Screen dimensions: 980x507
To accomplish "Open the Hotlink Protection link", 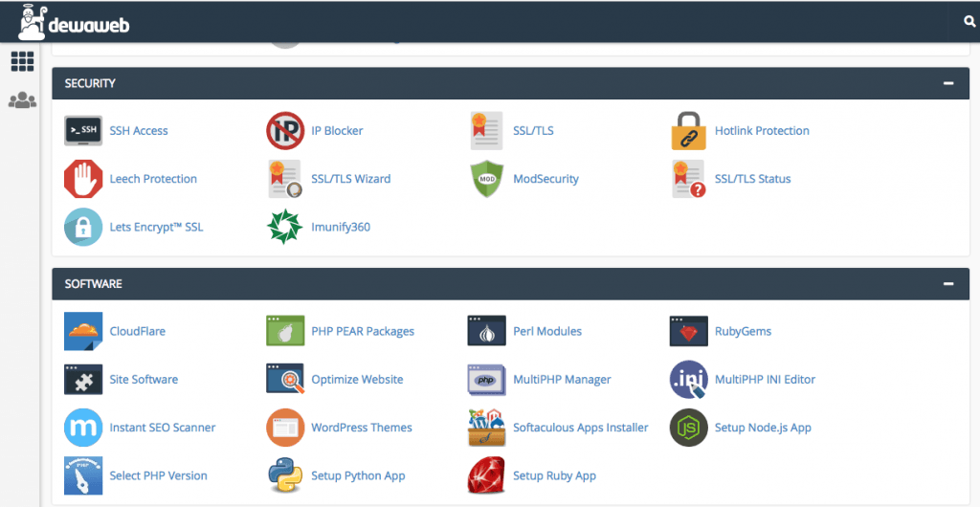I will [x=762, y=130].
